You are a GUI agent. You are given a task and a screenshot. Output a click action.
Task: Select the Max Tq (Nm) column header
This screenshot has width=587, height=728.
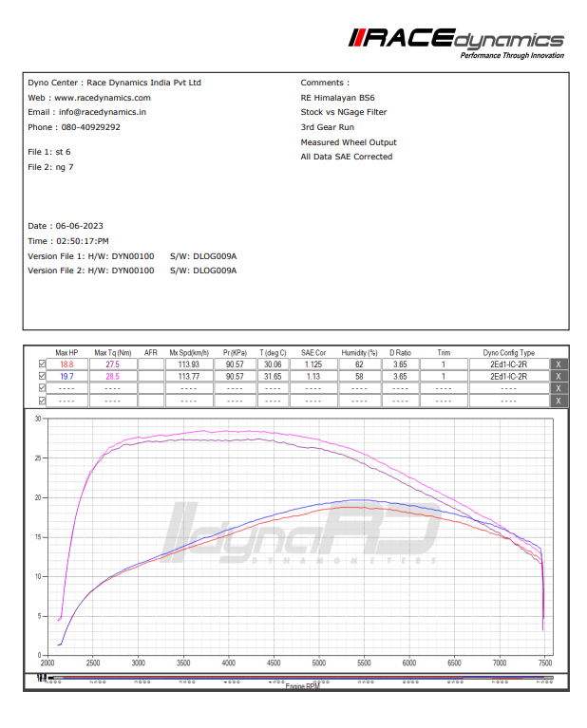(x=112, y=352)
